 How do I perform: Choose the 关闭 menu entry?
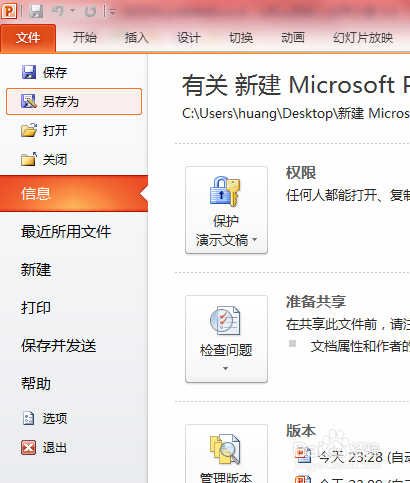pyautogui.click(x=74, y=159)
